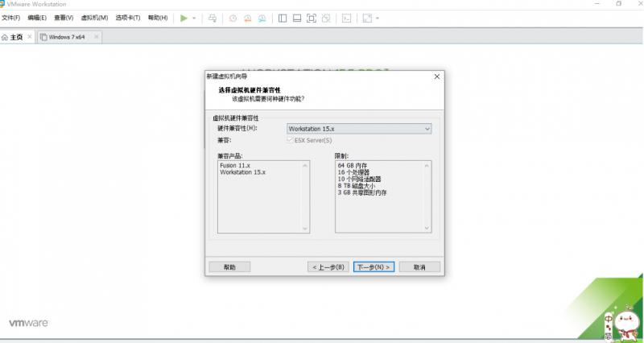Click limits list scroll down arrow

click(x=427, y=229)
